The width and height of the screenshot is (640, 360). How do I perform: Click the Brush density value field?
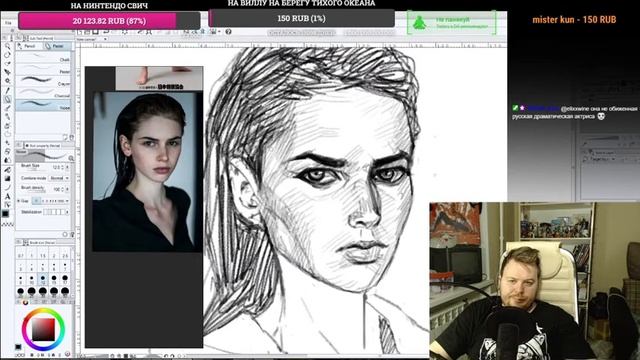click(x=57, y=189)
